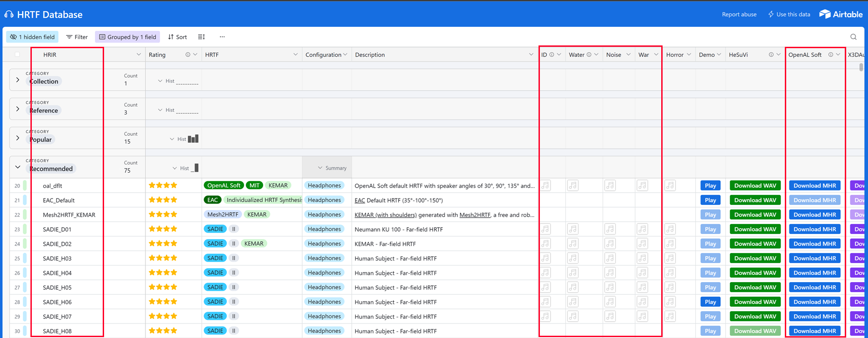The width and height of the screenshot is (868, 338).
Task: Open the Noise audio attachment for SADIE_H05
Action: tap(610, 287)
